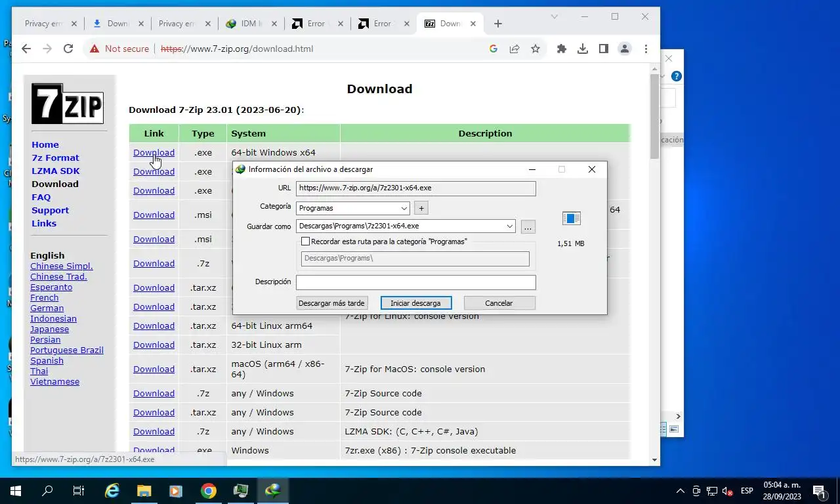Launch Internet Explorer from taskbar
Viewport: 840px width, 504px height.
112,491
